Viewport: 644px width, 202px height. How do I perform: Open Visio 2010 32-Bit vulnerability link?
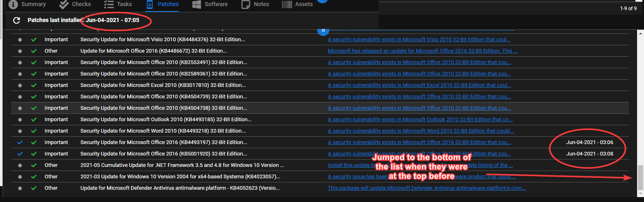pyautogui.click(x=419, y=40)
